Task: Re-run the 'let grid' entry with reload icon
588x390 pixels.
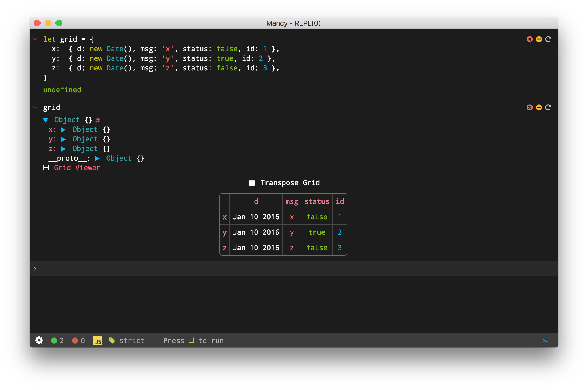Action: [548, 39]
